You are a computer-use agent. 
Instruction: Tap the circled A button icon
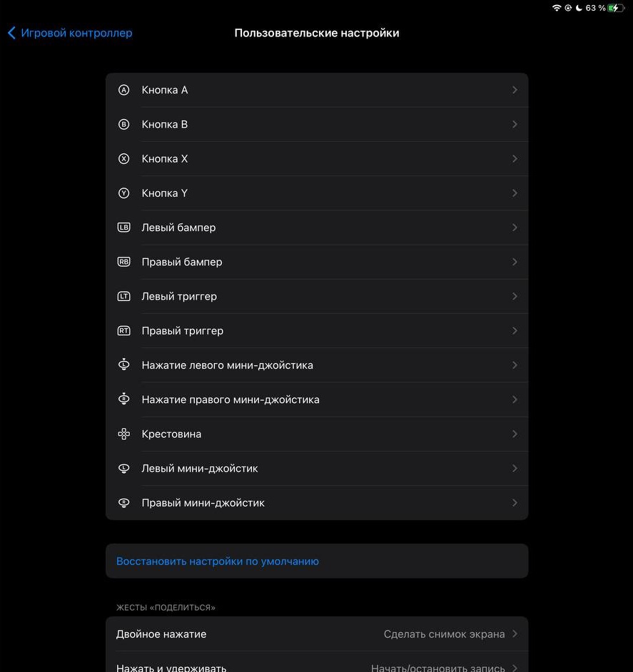pos(123,90)
